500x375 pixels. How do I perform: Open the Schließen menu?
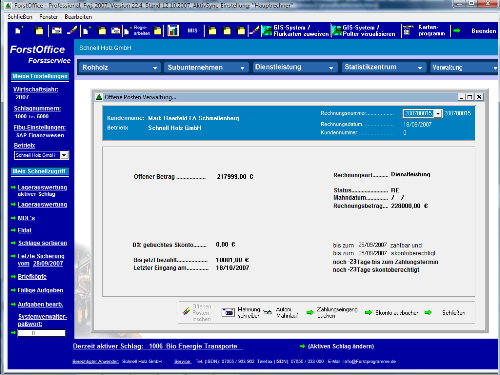coord(20,17)
